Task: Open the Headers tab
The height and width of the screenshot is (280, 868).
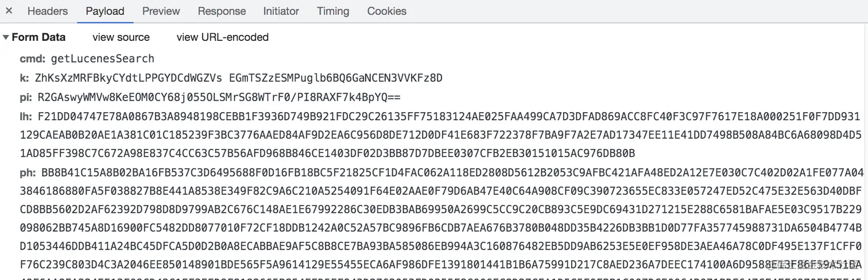Action: (48, 11)
